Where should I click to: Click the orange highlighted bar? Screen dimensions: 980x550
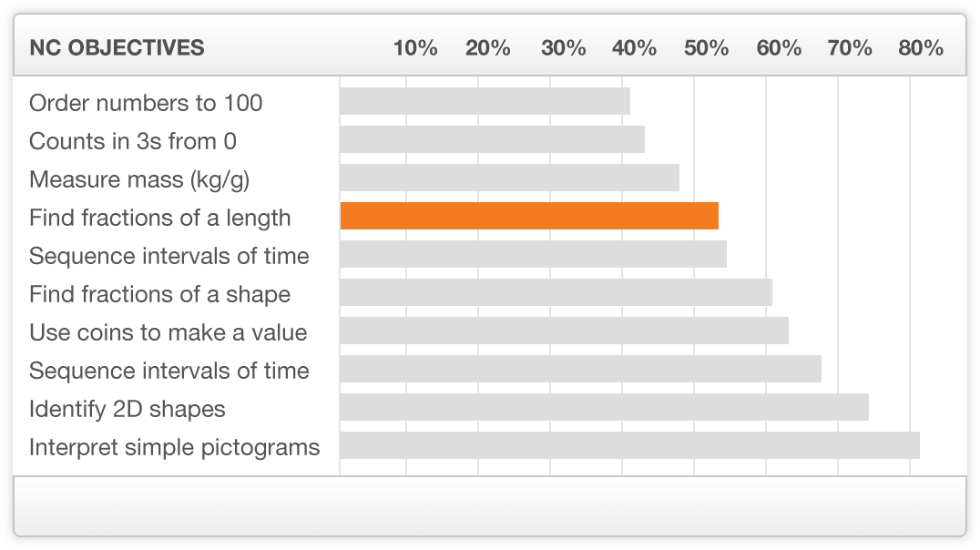[529, 216]
